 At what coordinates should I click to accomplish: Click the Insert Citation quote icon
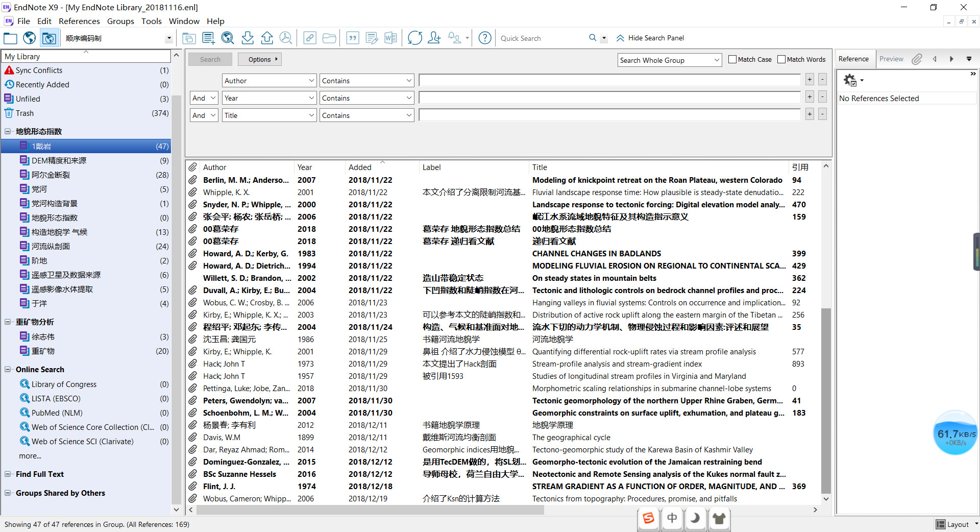point(353,38)
